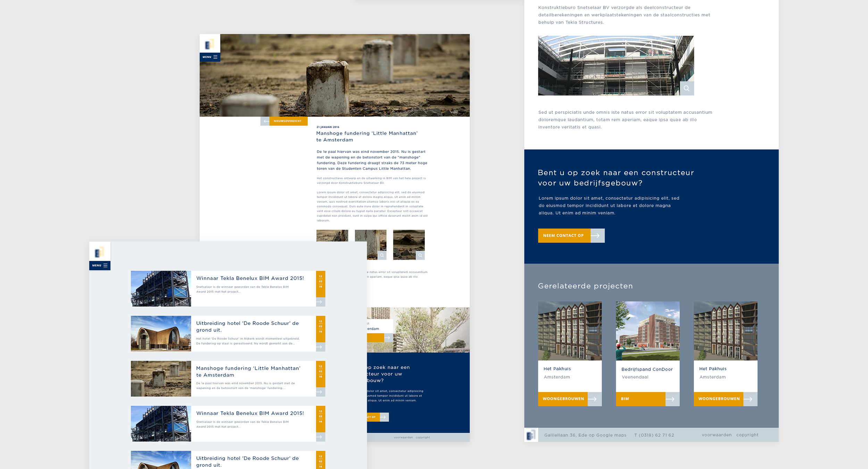Click footer logo icon next to address
Image resolution: width=868 pixels, height=469 pixels.
[x=531, y=435]
